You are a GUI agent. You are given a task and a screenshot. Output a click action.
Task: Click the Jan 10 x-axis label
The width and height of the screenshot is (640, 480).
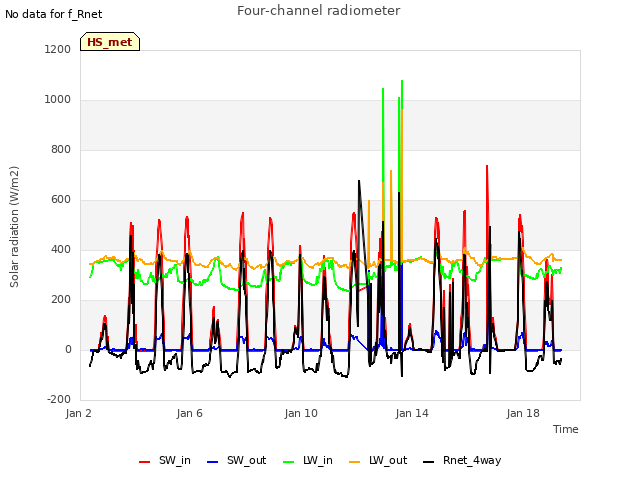click(x=301, y=413)
